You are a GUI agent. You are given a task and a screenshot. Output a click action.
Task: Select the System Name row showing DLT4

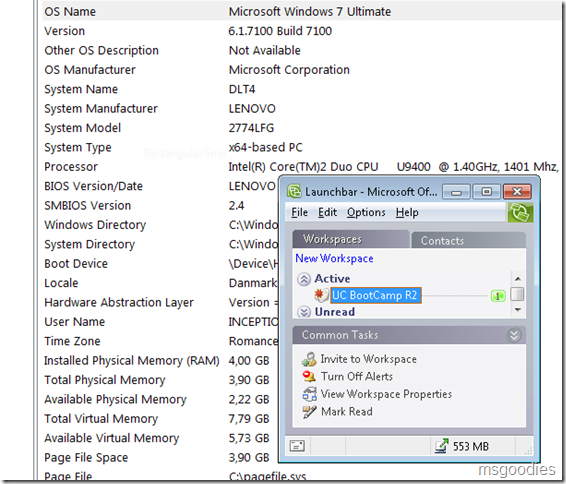point(301,89)
